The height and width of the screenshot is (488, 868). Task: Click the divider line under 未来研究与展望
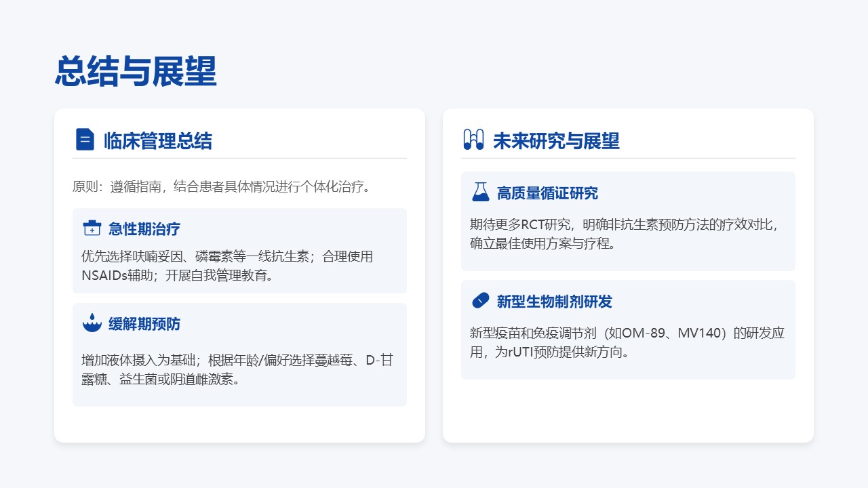[628, 158]
